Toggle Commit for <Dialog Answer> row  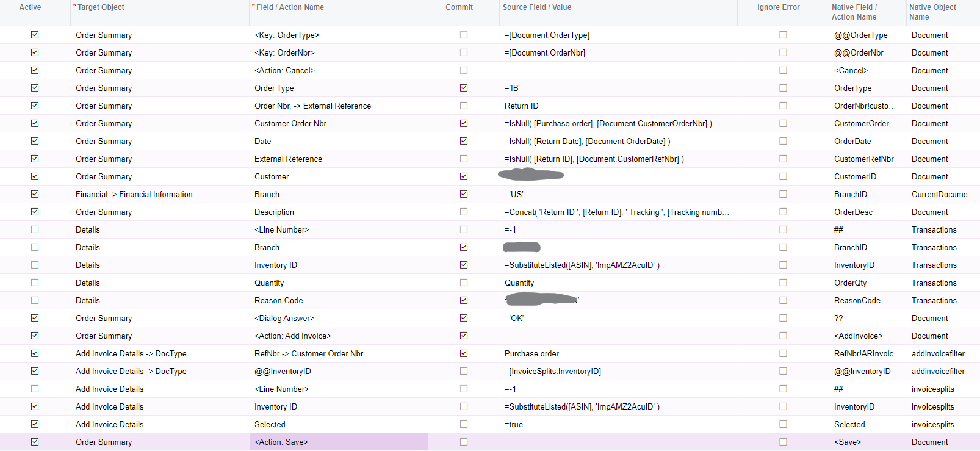click(x=464, y=318)
